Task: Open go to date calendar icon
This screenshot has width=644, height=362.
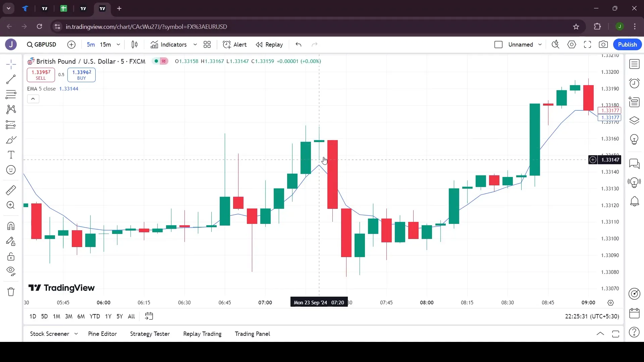Action: [149, 316]
